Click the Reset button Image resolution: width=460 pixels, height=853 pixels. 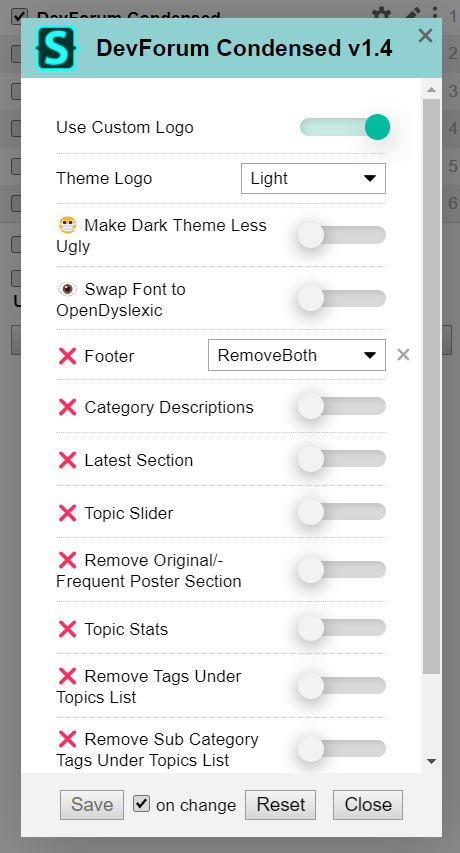pyautogui.click(x=281, y=805)
